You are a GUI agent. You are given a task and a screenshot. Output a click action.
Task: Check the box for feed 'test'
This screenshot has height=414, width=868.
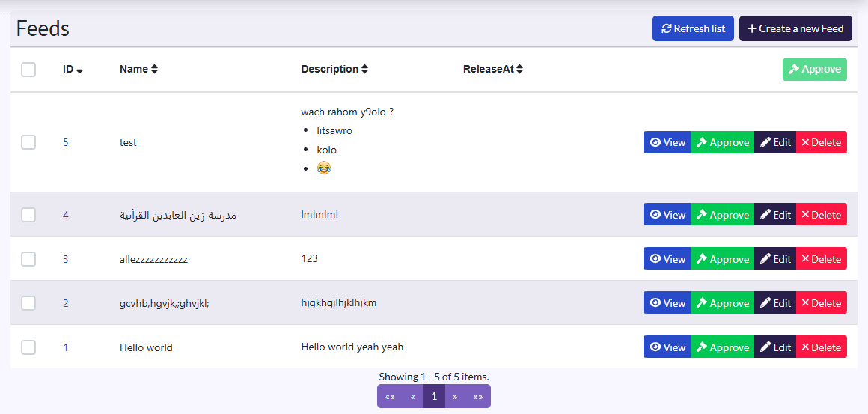[x=28, y=142]
